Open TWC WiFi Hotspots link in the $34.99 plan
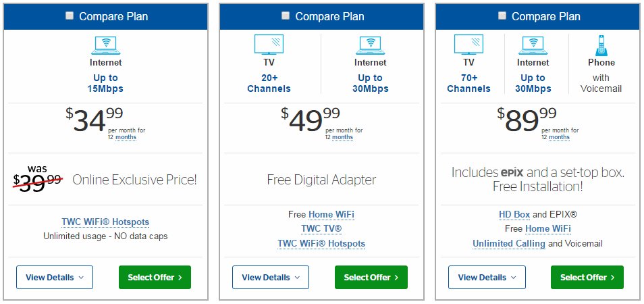Viewport: 644px width, 304px height. pos(105,222)
